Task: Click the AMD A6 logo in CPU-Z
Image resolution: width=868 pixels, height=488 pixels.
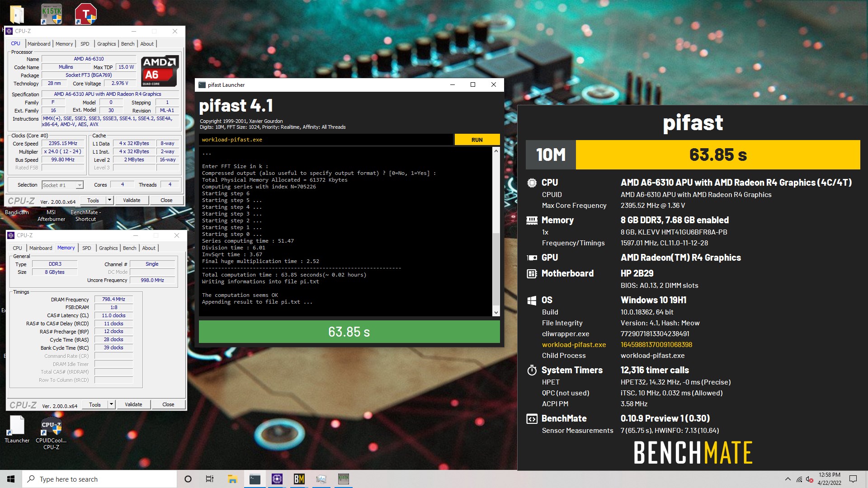Action: 160,71
